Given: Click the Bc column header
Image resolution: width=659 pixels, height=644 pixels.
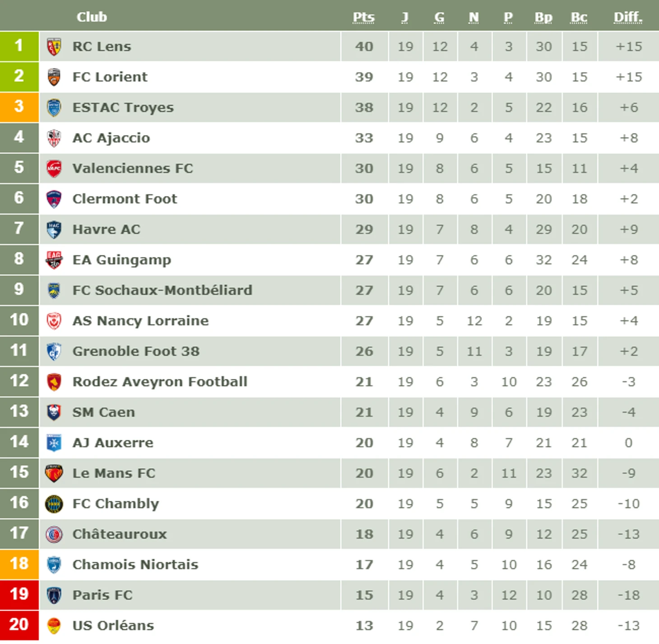Looking at the screenshot, I should pos(579,17).
